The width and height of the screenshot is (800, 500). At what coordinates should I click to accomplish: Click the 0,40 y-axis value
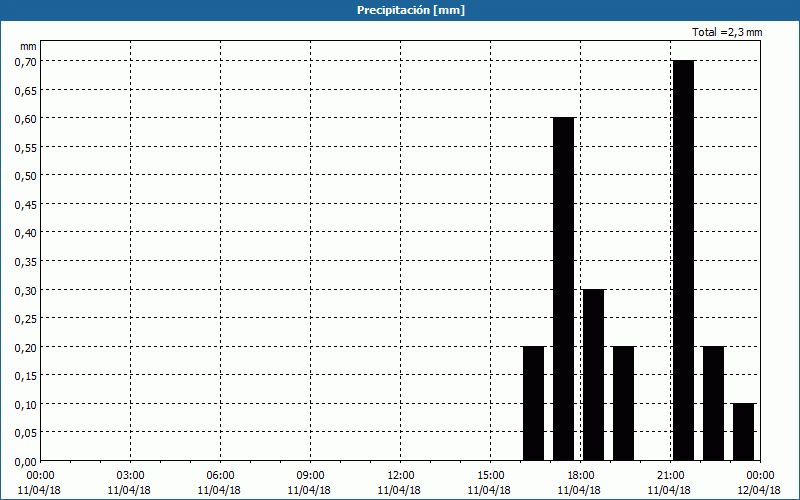coord(26,233)
